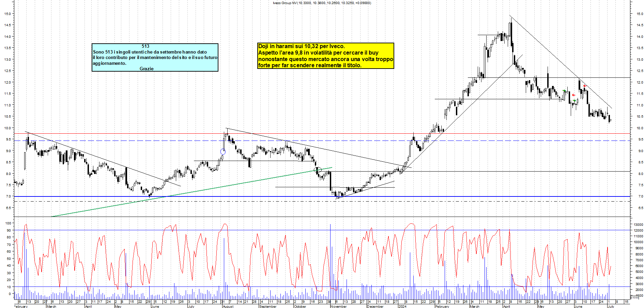Select the line starting "Sono 513 i singoli utenti"

(x=150, y=52)
